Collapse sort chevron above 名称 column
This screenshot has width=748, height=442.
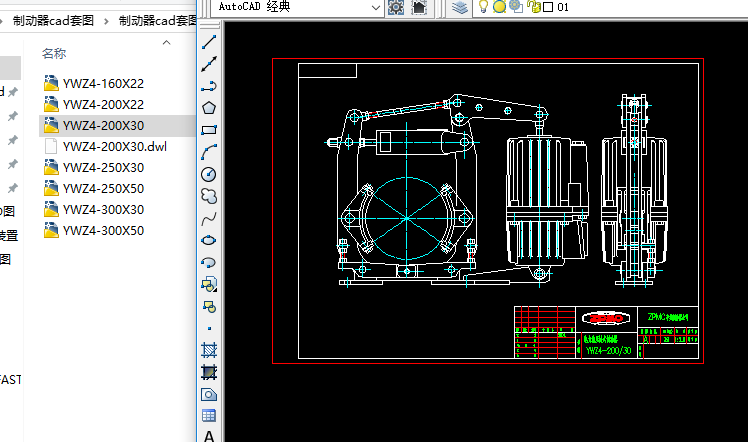[x=165, y=43]
